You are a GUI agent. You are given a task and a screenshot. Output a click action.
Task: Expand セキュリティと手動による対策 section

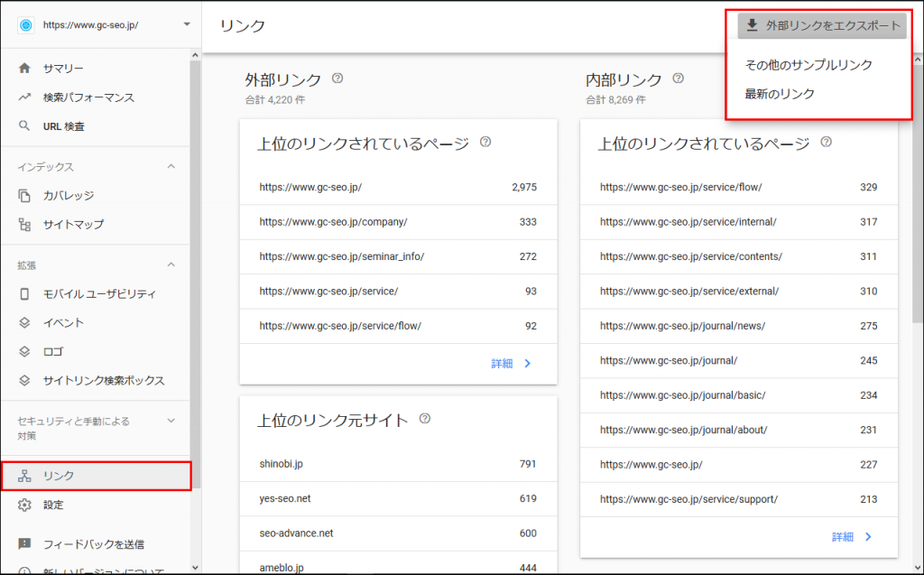[x=171, y=421]
